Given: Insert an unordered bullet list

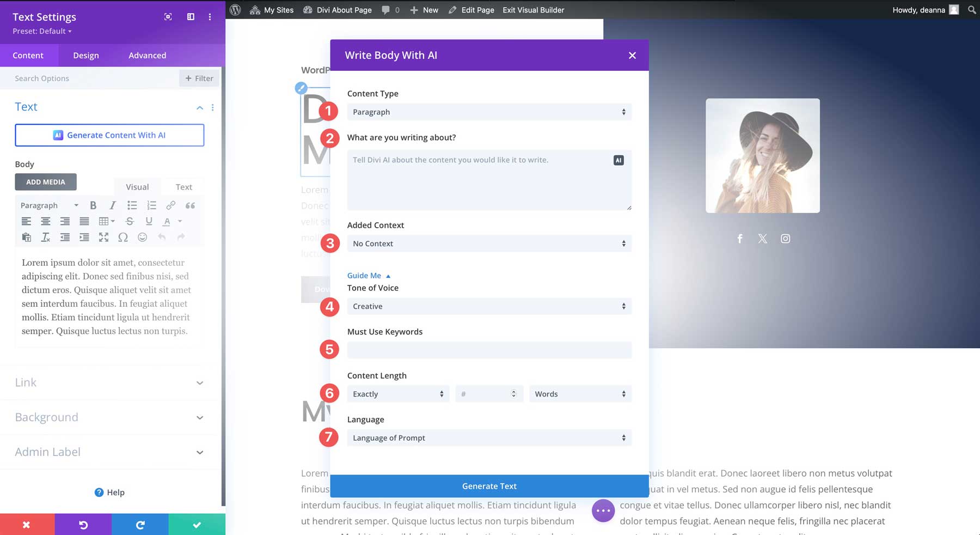Looking at the screenshot, I should [132, 206].
